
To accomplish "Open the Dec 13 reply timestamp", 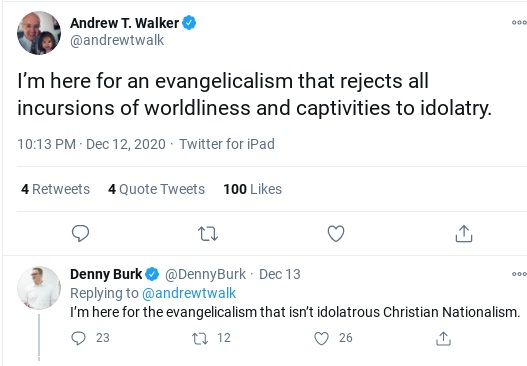I will 280,274.
